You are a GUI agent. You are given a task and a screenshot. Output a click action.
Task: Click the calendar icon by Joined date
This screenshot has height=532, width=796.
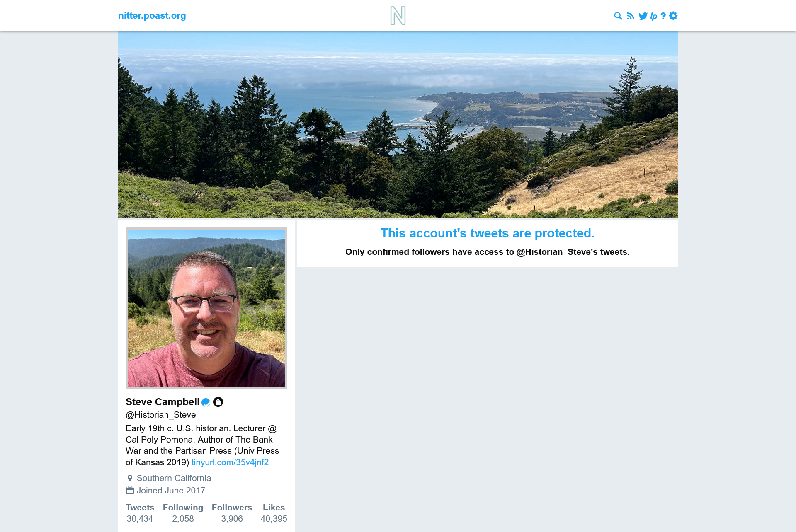pos(130,491)
